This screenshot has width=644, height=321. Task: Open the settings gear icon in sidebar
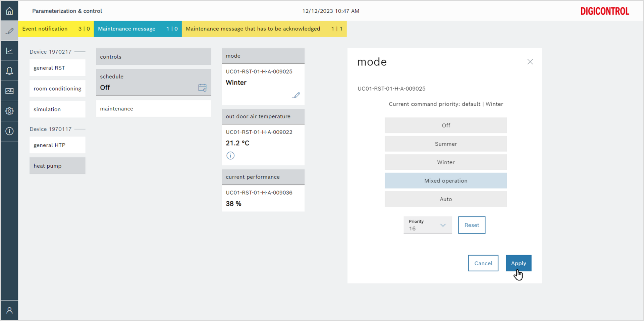point(9,111)
